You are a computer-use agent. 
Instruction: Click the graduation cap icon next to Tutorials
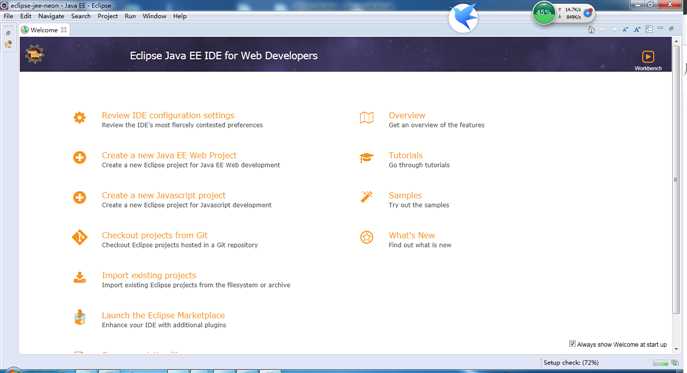[x=367, y=157]
